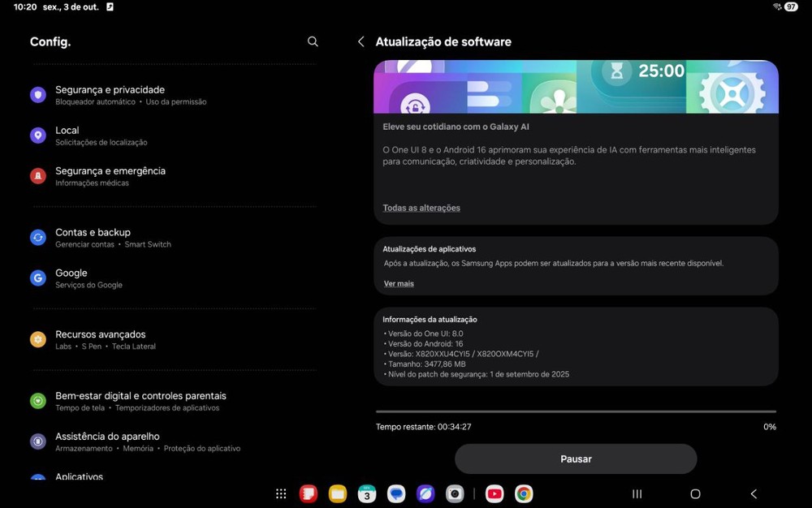Select 'Atualizações de aplicativos' heading
Viewport: 812px width, 508px height.
tap(430, 249)
